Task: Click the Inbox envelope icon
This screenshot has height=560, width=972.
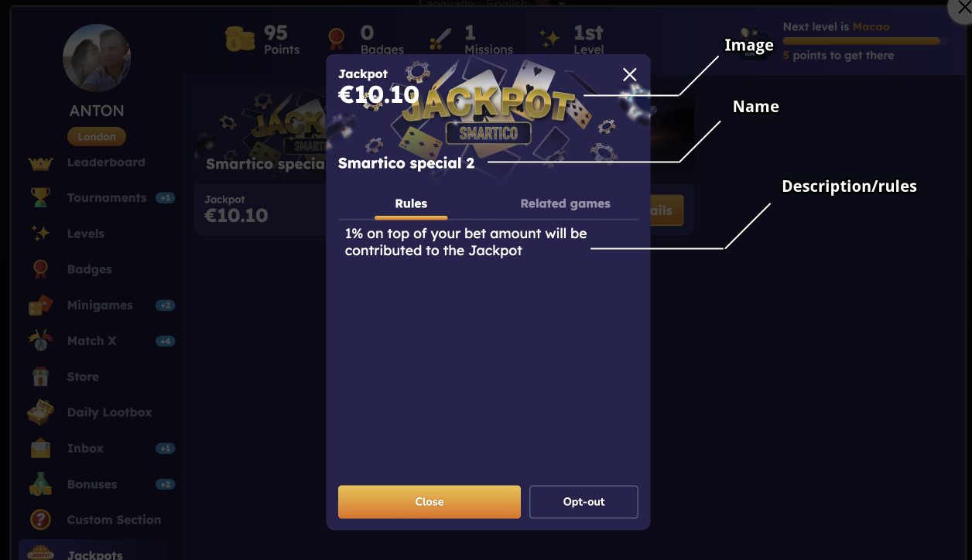Action: 39,449
